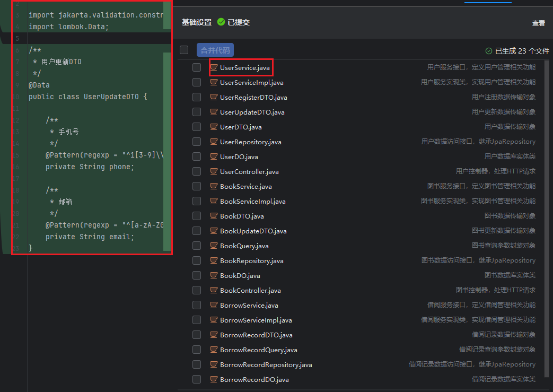This screenshot has height=392, width=553.
Task: Check the box for UserServiceImpl.java
Action: coord(197,82)
